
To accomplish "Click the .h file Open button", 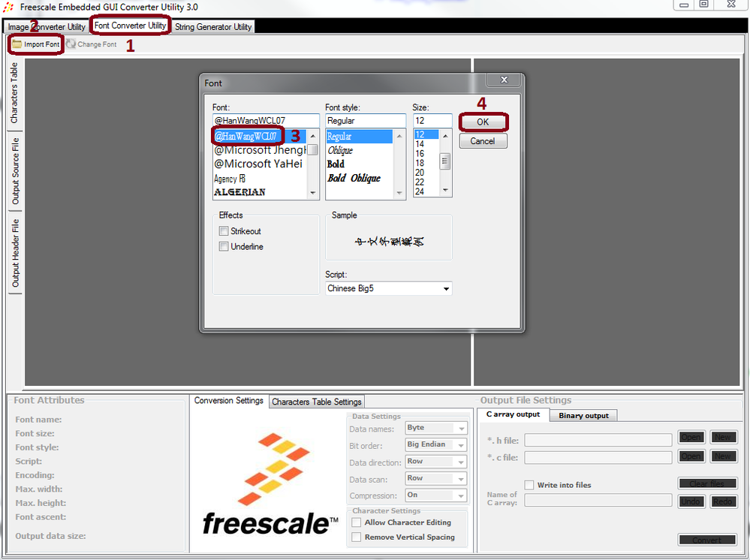I will [x=691, y=437].
